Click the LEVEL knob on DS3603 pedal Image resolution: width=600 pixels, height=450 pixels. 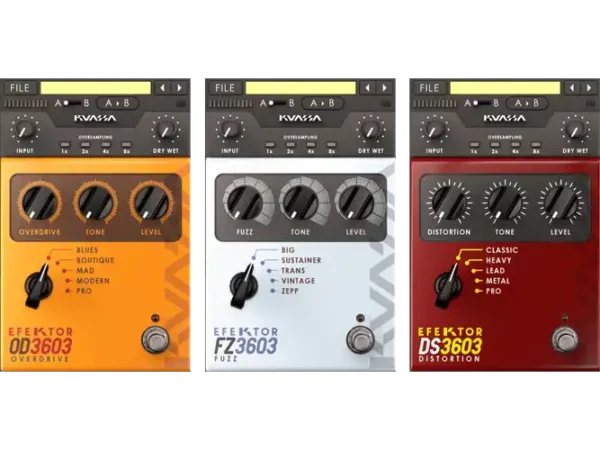pos(561,202)
